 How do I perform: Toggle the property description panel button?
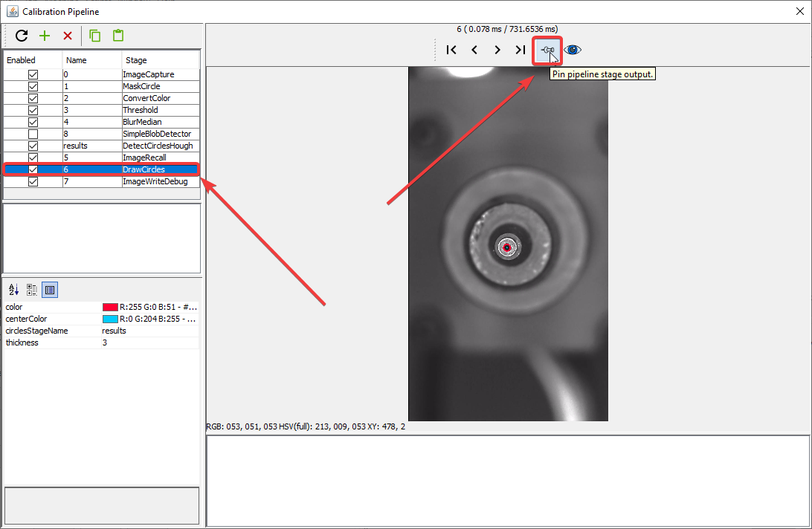pyautogui.click(x=50, y=290)
